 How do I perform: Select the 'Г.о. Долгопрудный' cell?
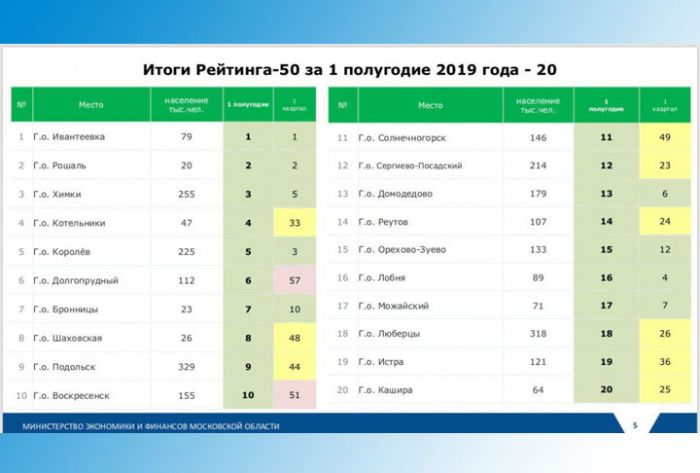pyautogui.click(x=73, y=281)
